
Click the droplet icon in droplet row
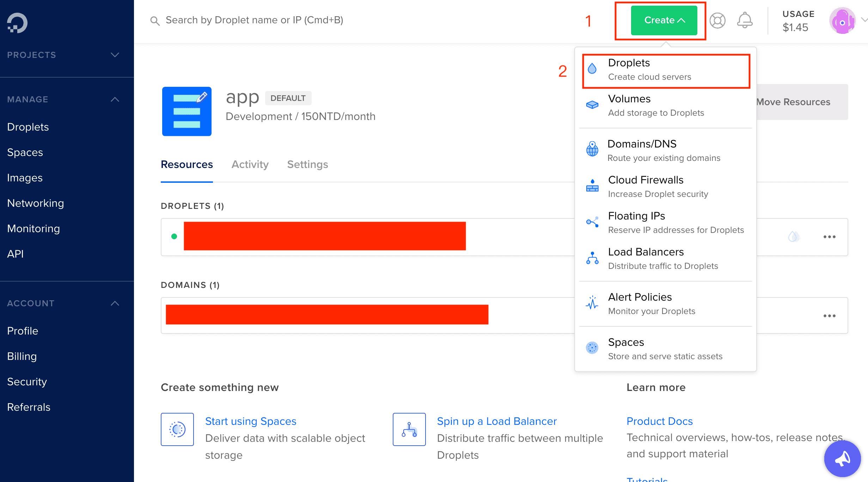pyautogui.click(x=793, y=236)
